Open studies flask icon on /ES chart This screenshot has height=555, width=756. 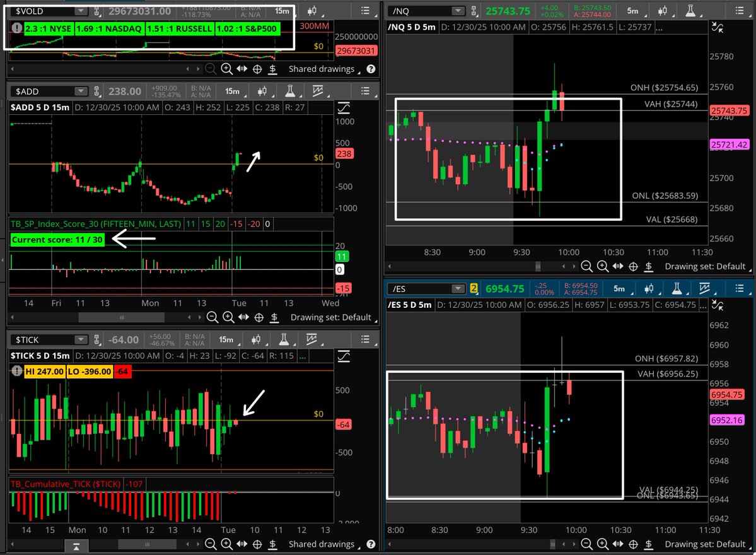click(677, 288)
